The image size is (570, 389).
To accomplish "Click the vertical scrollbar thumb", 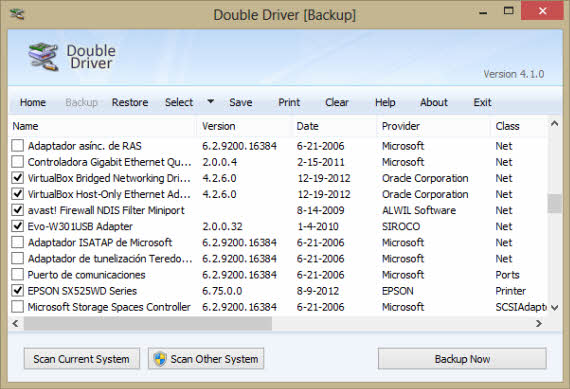I will 554,204.
